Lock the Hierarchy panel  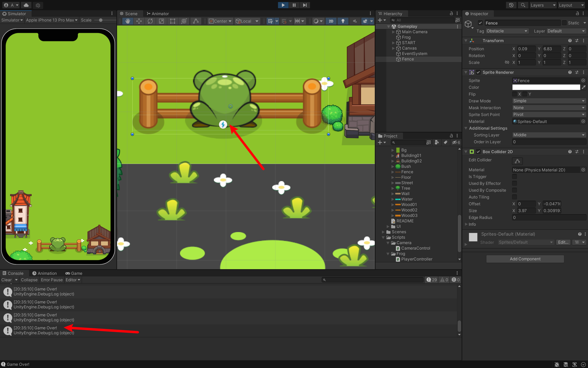(451, 14)
